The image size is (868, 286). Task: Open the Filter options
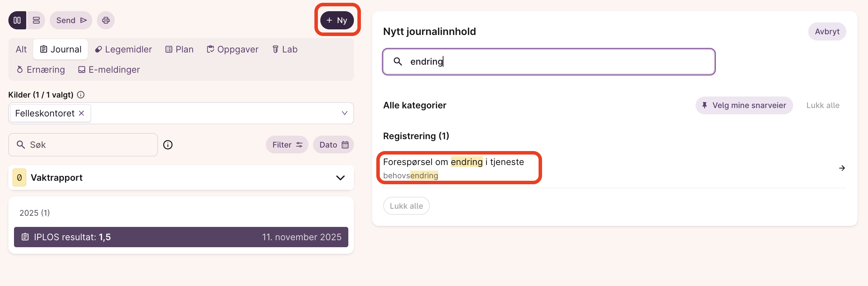(x=287, y=145)
